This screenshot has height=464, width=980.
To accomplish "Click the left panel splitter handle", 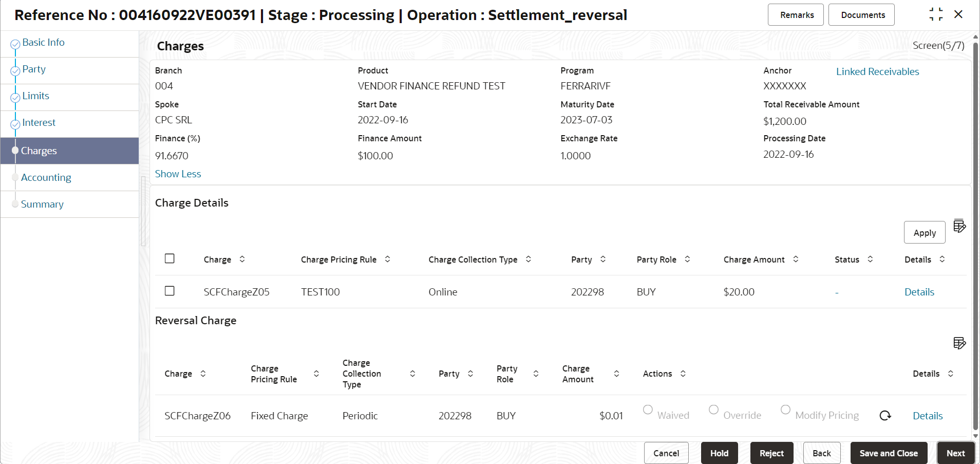I will [x=143, y=211].
